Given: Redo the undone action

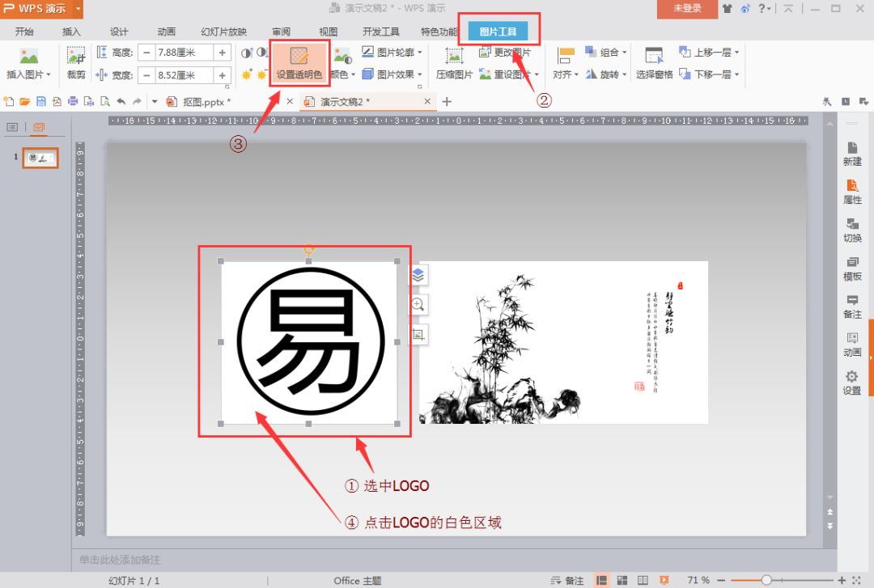Looking at the screenshot, I should coord(137,101).
